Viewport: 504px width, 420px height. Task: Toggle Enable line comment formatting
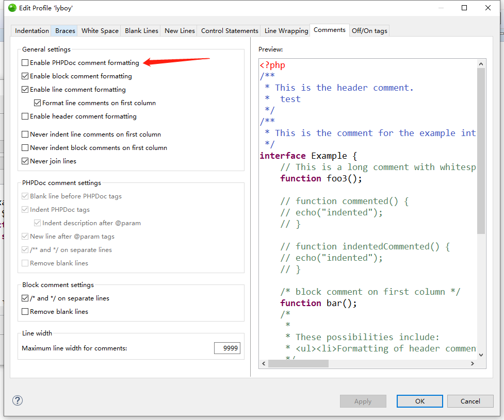point(25,90)
